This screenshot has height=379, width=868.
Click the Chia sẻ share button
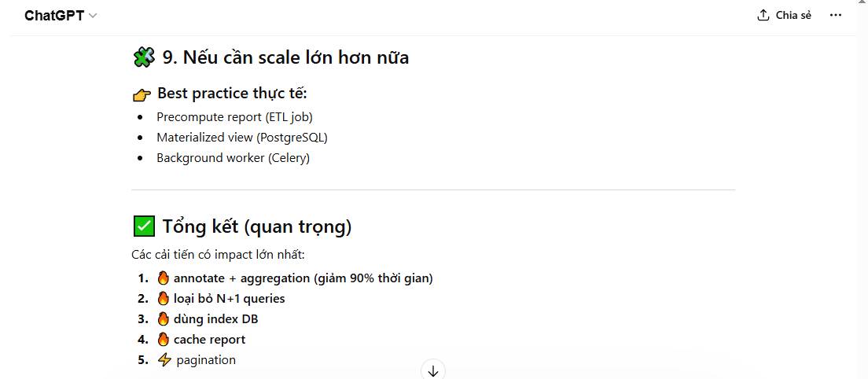coord(784,16)
